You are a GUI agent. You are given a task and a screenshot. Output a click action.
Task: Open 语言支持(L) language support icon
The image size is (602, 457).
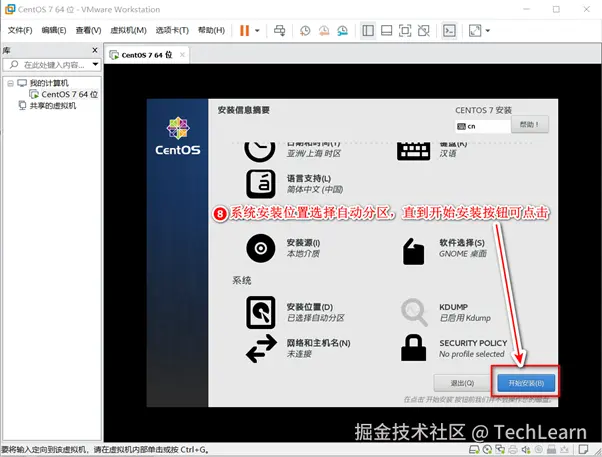261,184
